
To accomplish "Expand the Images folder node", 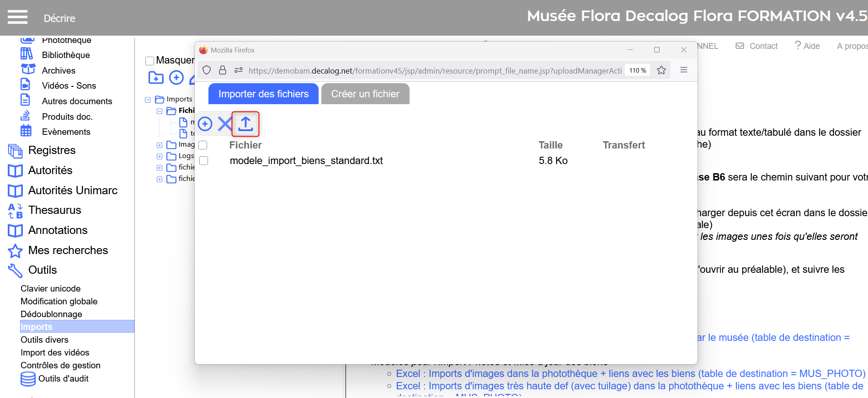I will 160,145.
